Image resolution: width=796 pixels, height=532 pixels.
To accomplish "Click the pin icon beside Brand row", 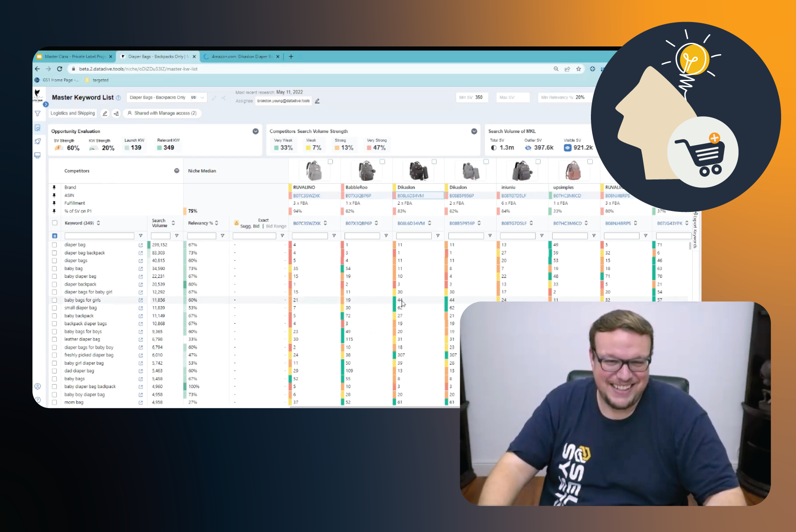I will pyautogui.click(x=54, y=188).
